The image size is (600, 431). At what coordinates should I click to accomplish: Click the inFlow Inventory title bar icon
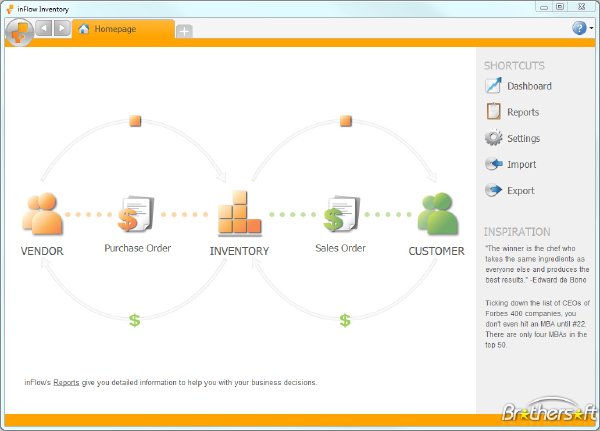[x=10, y=9]
